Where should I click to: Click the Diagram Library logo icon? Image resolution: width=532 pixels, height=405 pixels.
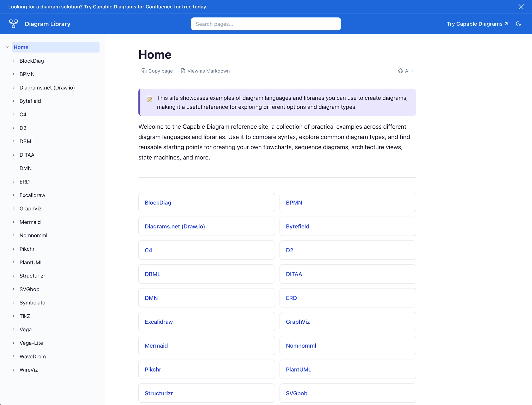point(14,24)
